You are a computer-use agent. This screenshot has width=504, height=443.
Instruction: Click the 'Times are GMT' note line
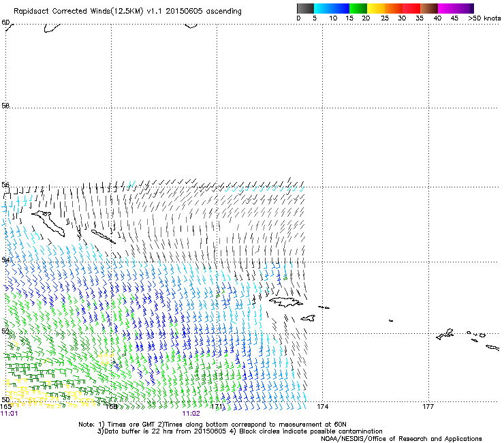(212, 425)
